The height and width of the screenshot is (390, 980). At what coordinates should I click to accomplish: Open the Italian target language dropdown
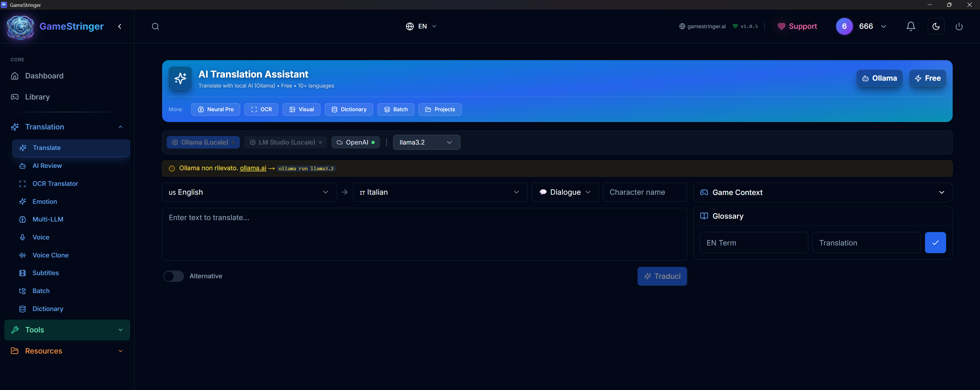tap(439, 192)
